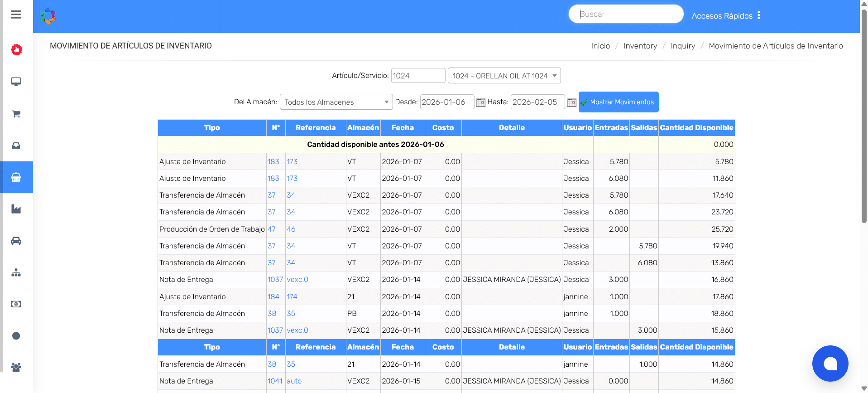Open the Desde calendar picker icon

(481, 102)
